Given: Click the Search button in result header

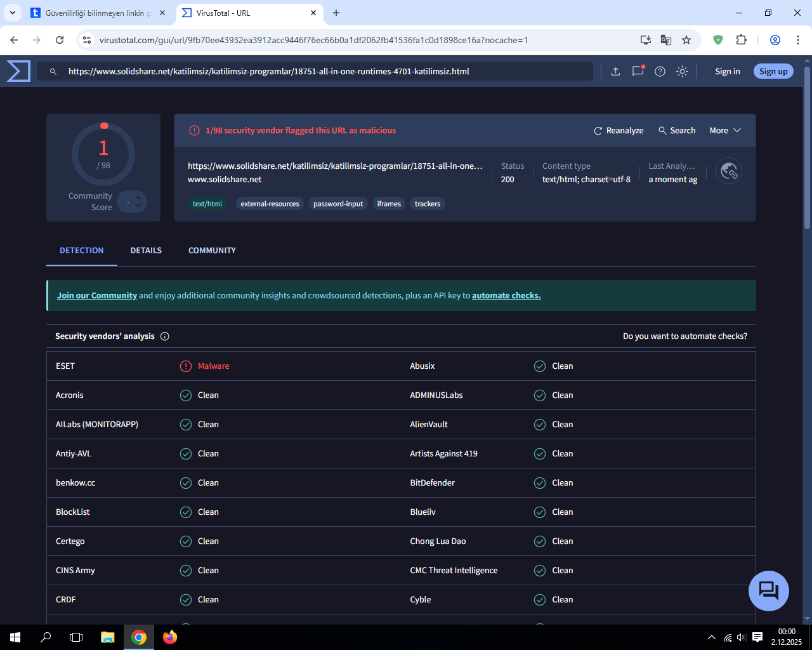Looking at the screenshot, I should click(677, 131).
